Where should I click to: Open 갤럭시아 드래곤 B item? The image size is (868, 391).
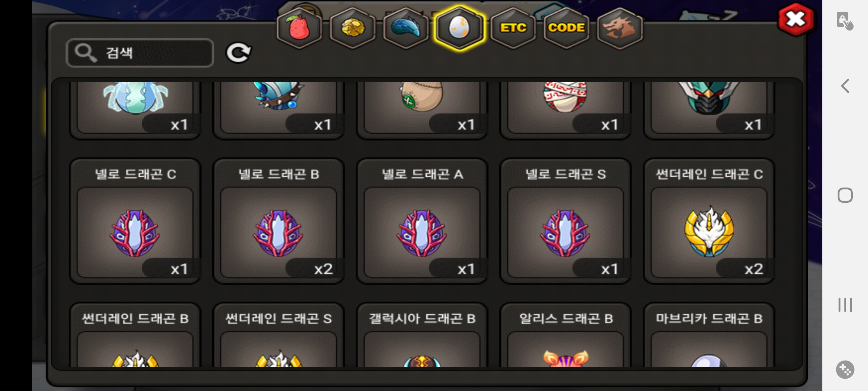422,335
